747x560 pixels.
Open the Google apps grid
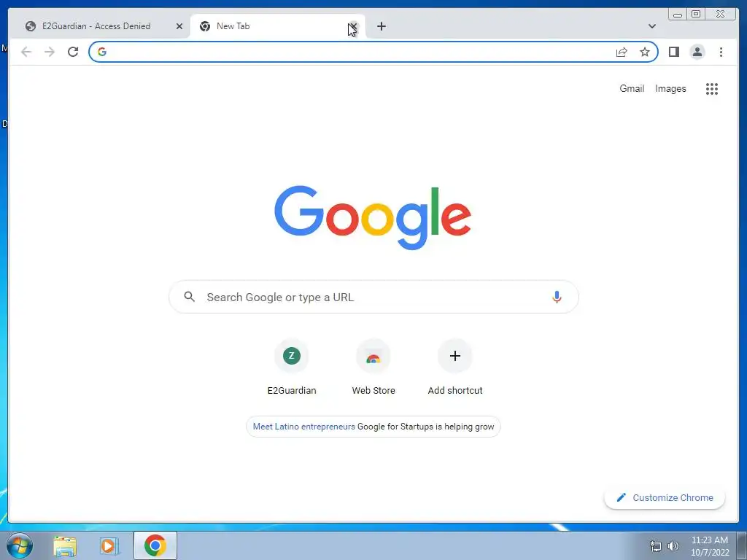[712, 88]
